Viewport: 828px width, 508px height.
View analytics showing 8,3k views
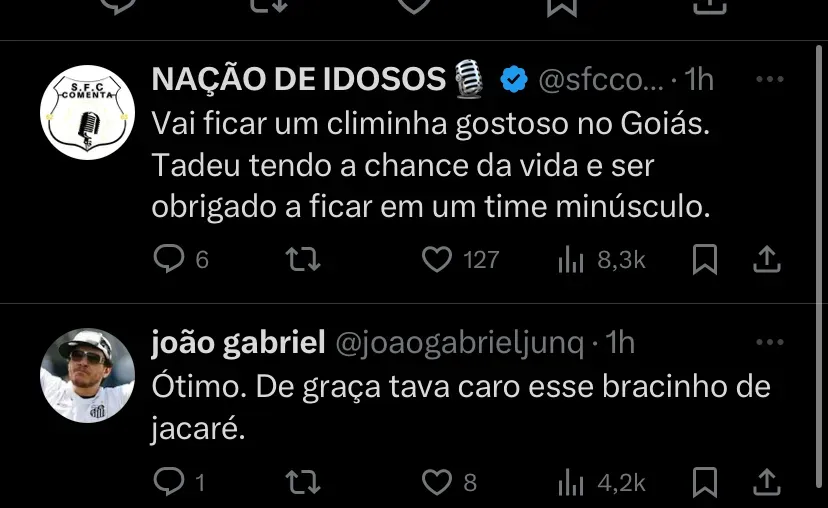[x=571, y=260]
